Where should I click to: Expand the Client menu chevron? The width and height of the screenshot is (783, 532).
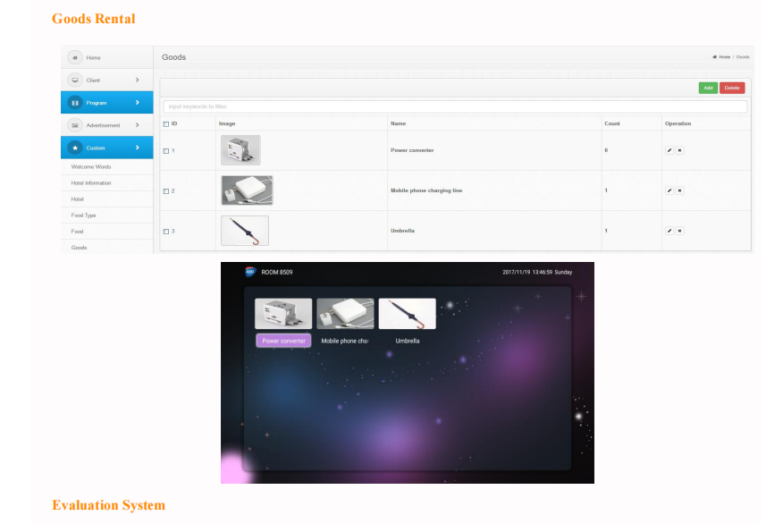(138, 80)
